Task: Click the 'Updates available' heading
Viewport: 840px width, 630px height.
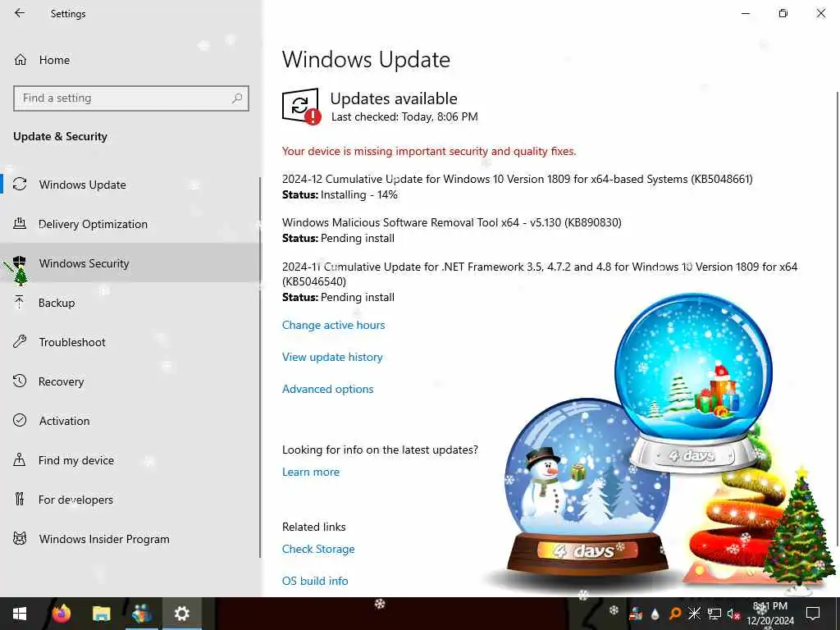Action: 394,98
